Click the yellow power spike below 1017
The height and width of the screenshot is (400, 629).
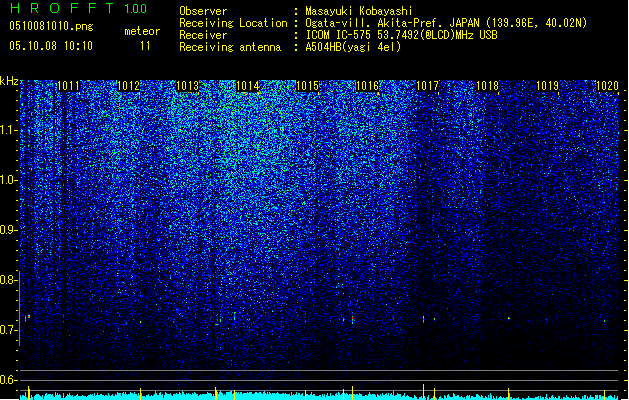point(424,392)
